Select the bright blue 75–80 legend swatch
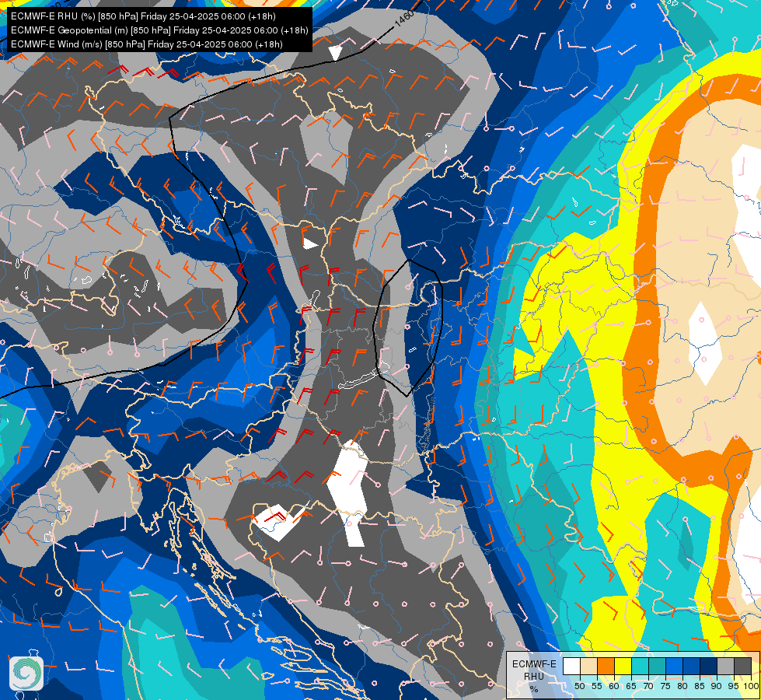This screenshot has width=761, height=700. (674, 666)
